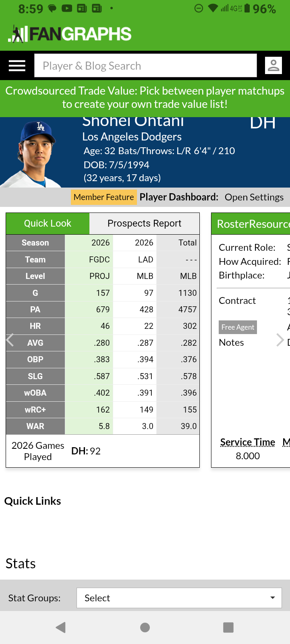Select the Total games value 1130
Image resolution: width=290 pixels, height=644 pixels.
click(188, 293)
